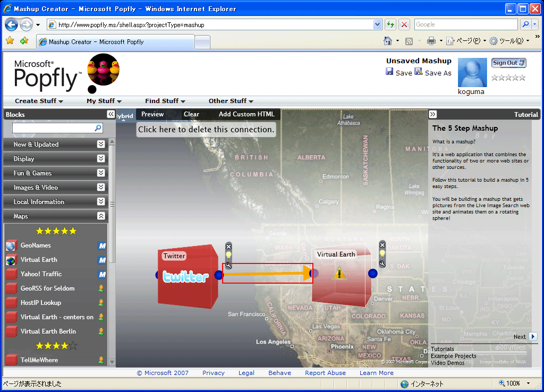This screenshot has width=544, height=392.
Task: Click the Home icon in the command bar
Action: [x=387, y=41]
